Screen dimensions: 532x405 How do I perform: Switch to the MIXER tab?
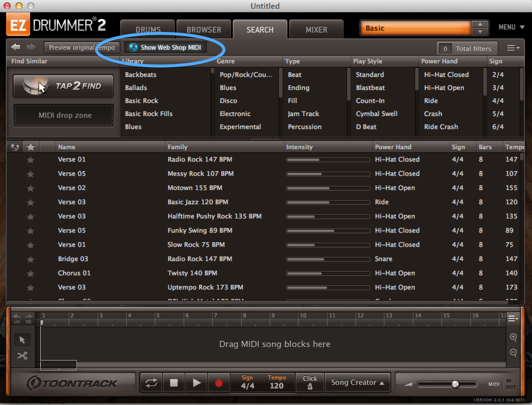[x=316, y=30]
